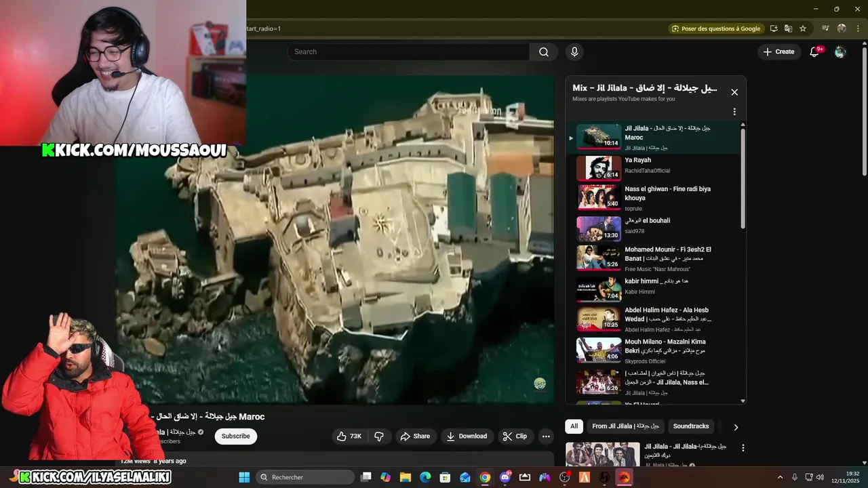Show hidden system tray icons chevron
The height and width of the screenshot is (488, 868).
pyautogui.click(x=780, y=477)
